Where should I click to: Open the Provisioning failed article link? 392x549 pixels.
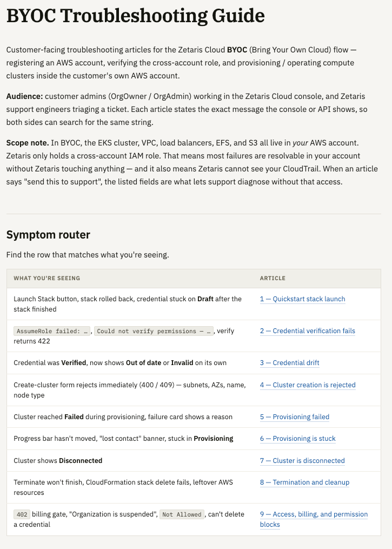pos(294,416)
